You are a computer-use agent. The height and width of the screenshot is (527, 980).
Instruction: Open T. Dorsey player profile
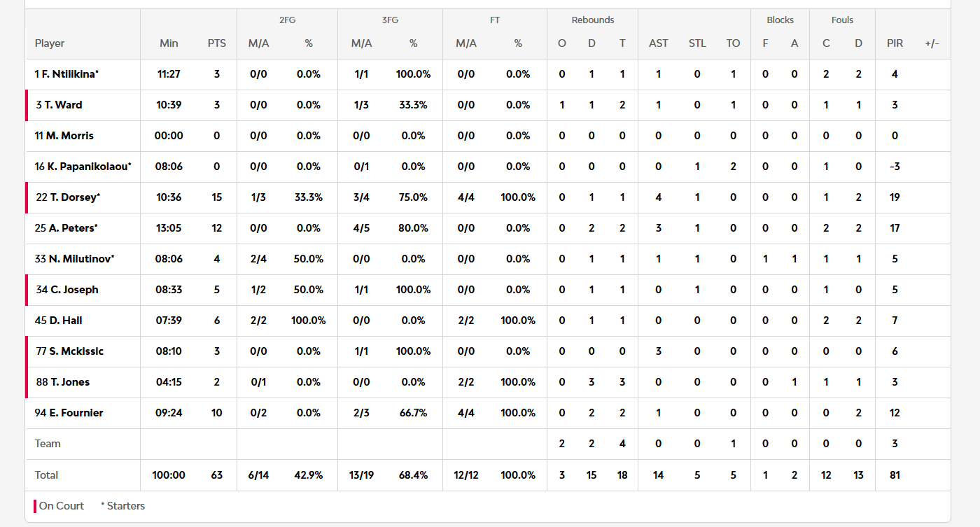74,197
